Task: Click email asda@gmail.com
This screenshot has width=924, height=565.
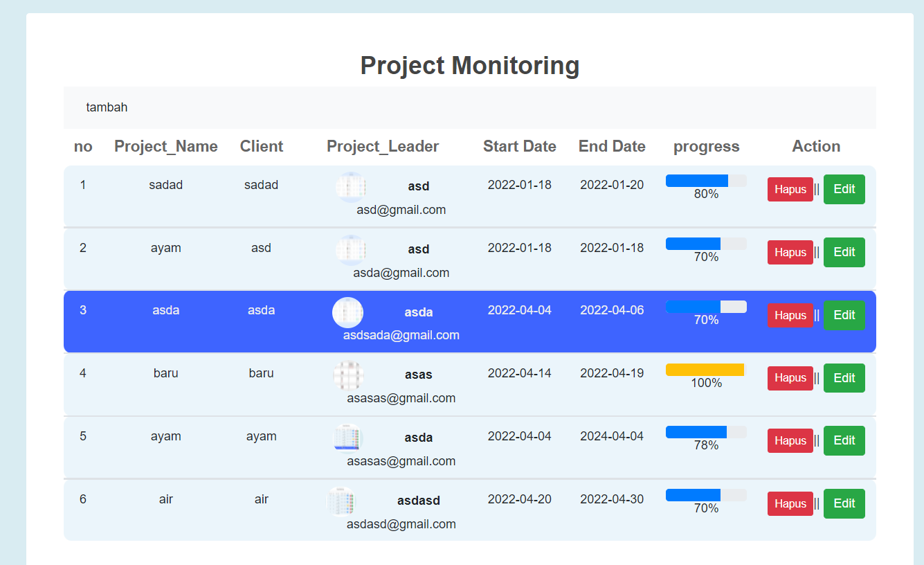Action: [x=401, y=273]
